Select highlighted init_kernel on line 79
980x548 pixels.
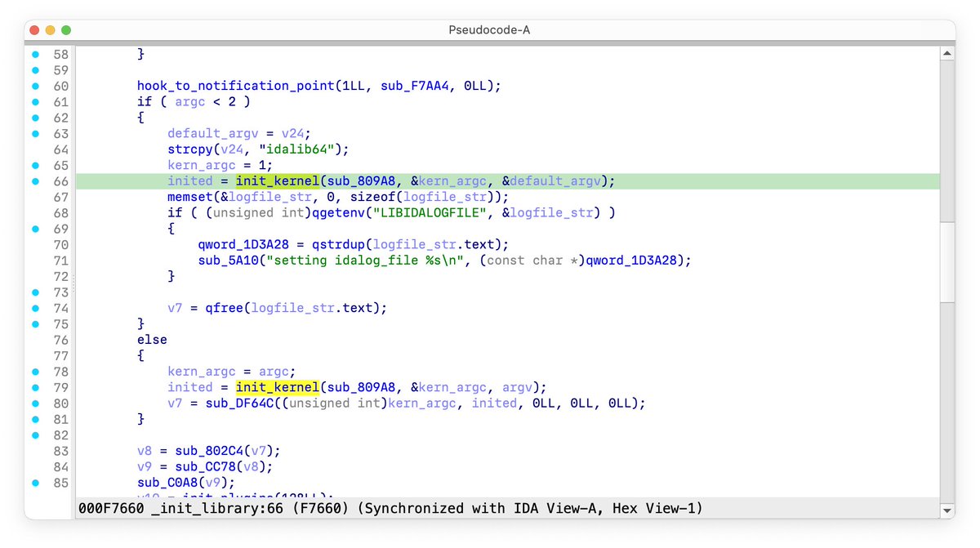click(278, 387)
